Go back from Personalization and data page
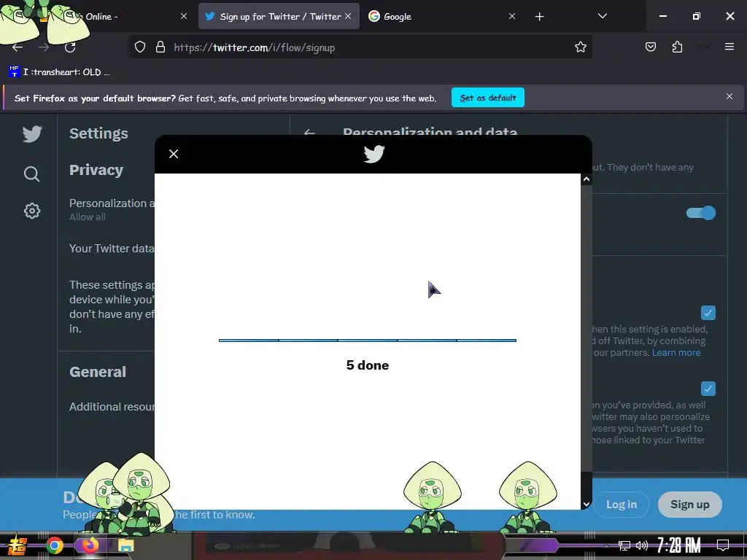The image size is (747, 560). pos(309,133)
